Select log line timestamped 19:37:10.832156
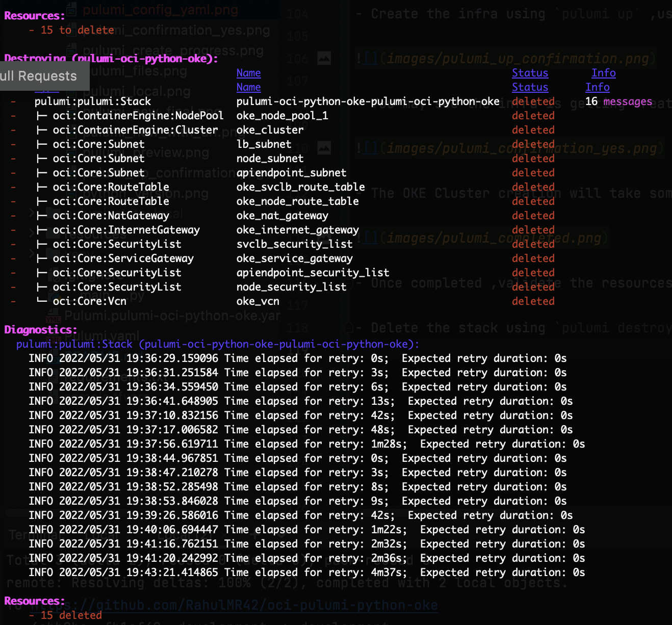The image size is (672, 625). click(x=301, y=415)
